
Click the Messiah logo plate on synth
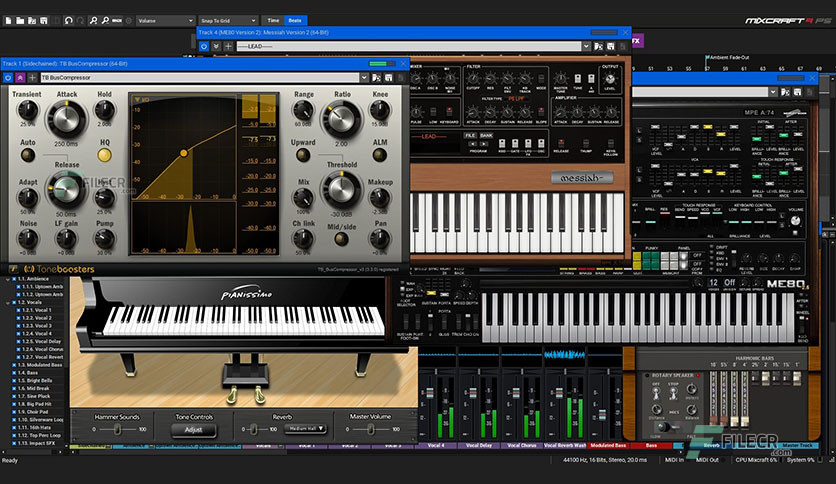(x=582, y=178)
